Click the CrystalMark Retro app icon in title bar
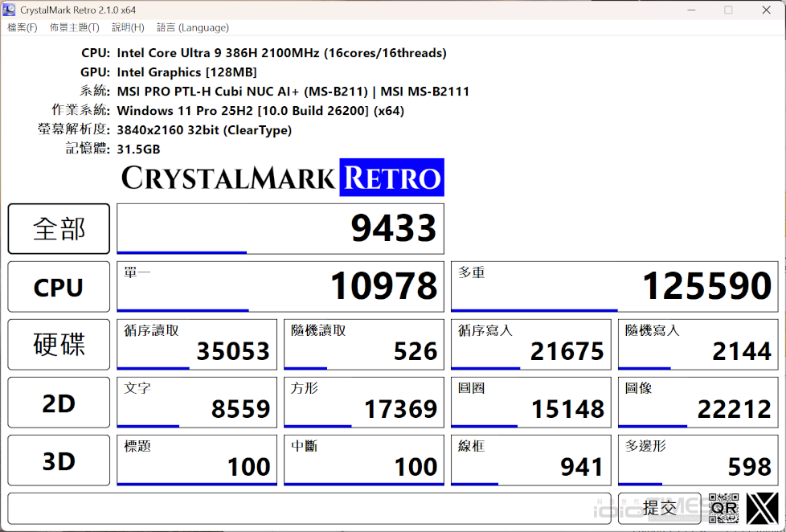Image resolution: width=786 pixels, height=532 pixels. pos(9,10)
